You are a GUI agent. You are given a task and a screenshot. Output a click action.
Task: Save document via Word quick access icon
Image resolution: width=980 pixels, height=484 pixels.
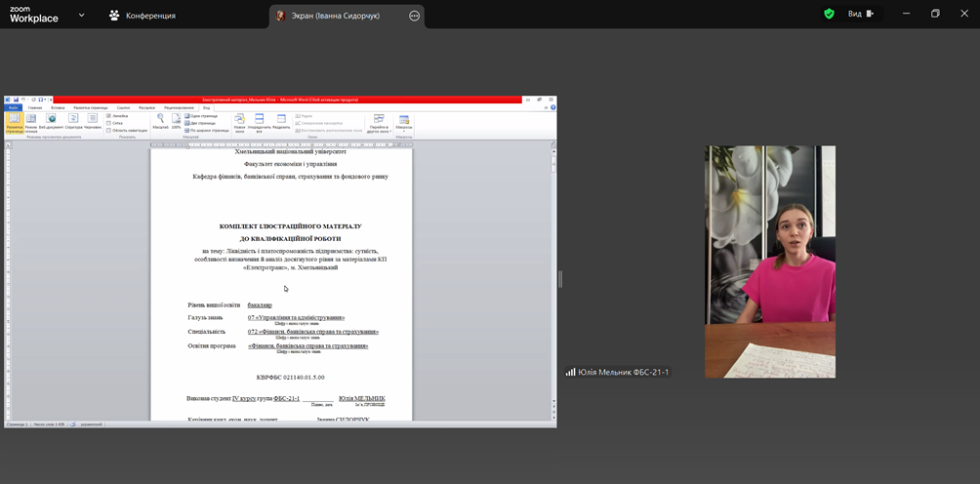point(16,100)
